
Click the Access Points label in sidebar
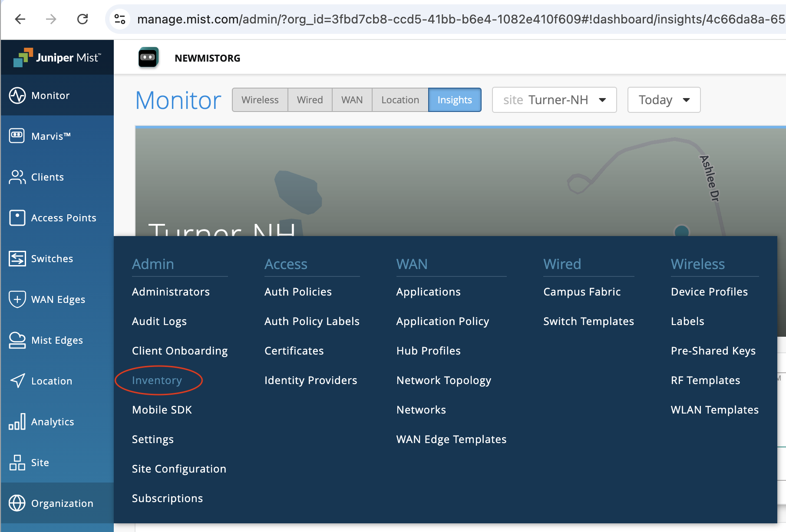tap(64, 218)
